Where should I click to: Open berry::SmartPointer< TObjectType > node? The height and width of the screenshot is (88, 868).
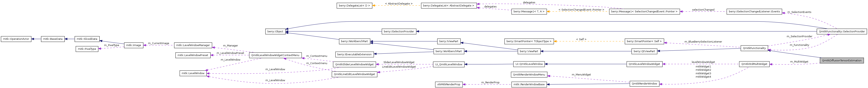pyautogui.click(x=529, y=41)
